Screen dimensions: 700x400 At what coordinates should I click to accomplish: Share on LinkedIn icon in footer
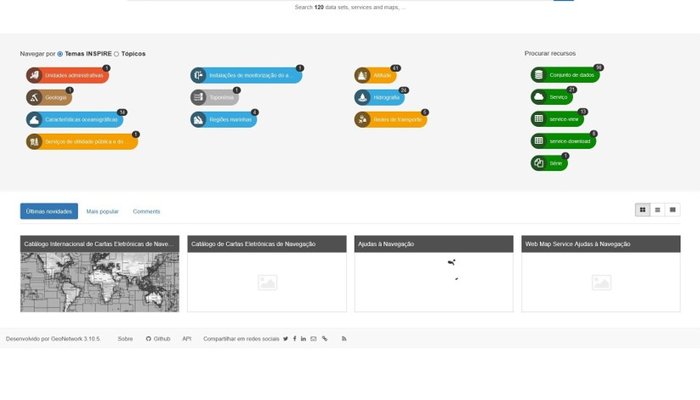[x=303, y=339]
